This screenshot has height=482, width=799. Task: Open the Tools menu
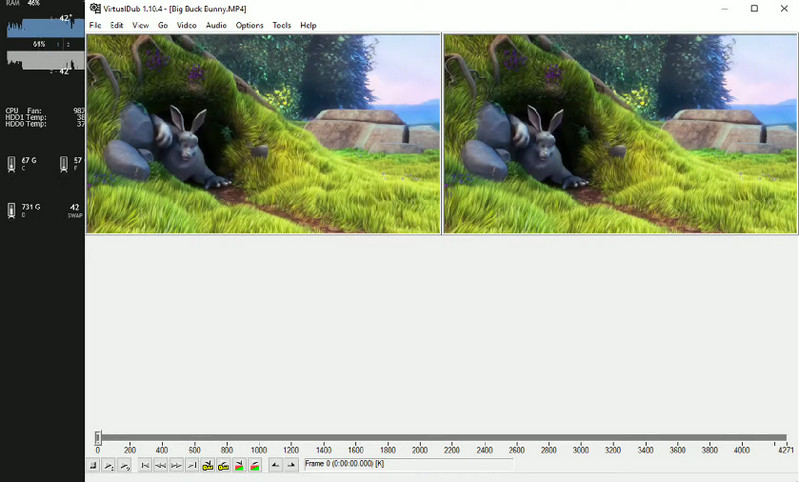point(282,25)
